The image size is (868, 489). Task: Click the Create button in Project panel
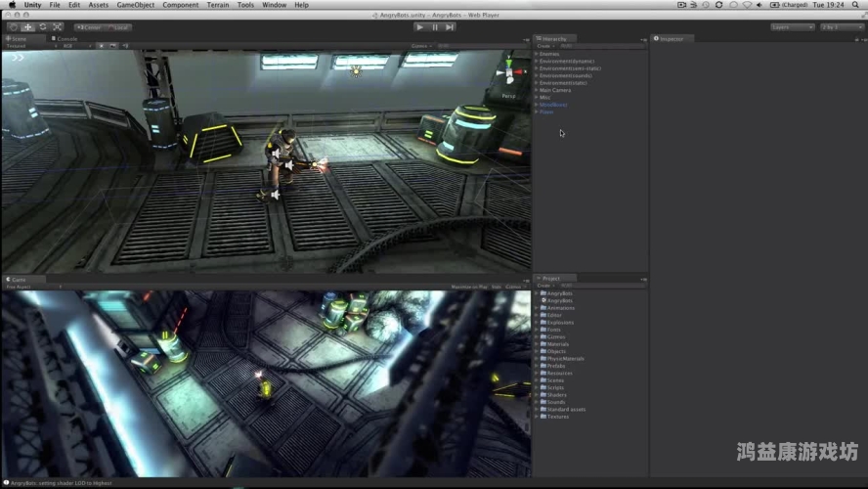coord(544,286)
